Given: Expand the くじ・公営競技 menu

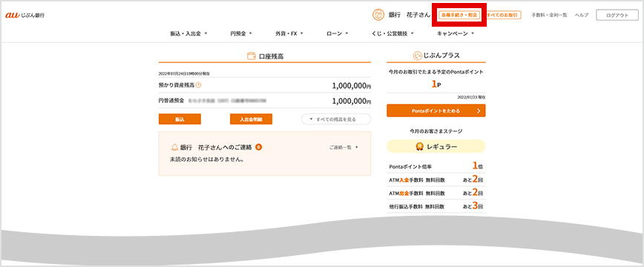Looking at the screenshot, I should tap(392, 33).
